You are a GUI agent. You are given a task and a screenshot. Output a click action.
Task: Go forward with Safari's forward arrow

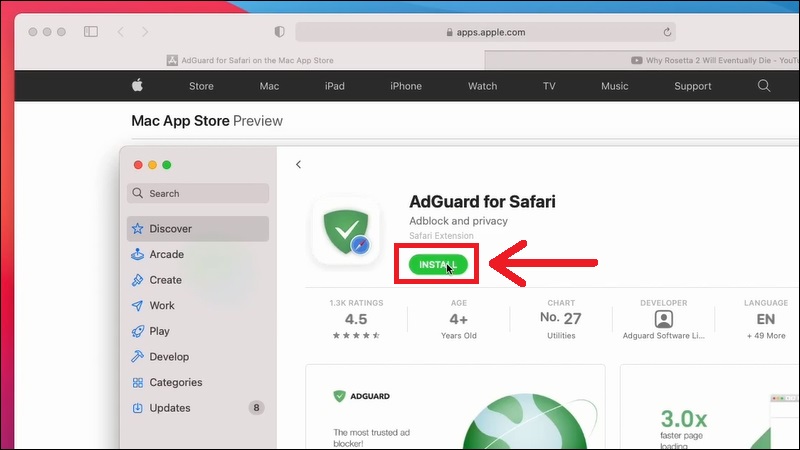click(145, 32)
